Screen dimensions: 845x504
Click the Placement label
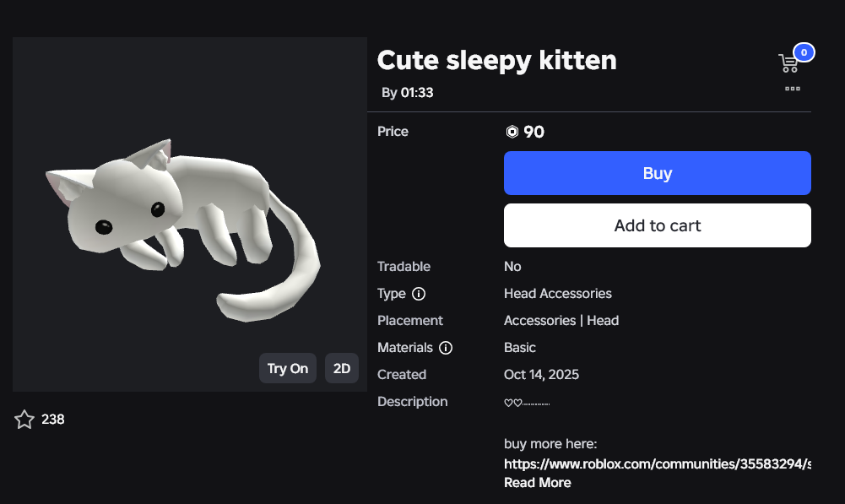(x=410, y=321)
